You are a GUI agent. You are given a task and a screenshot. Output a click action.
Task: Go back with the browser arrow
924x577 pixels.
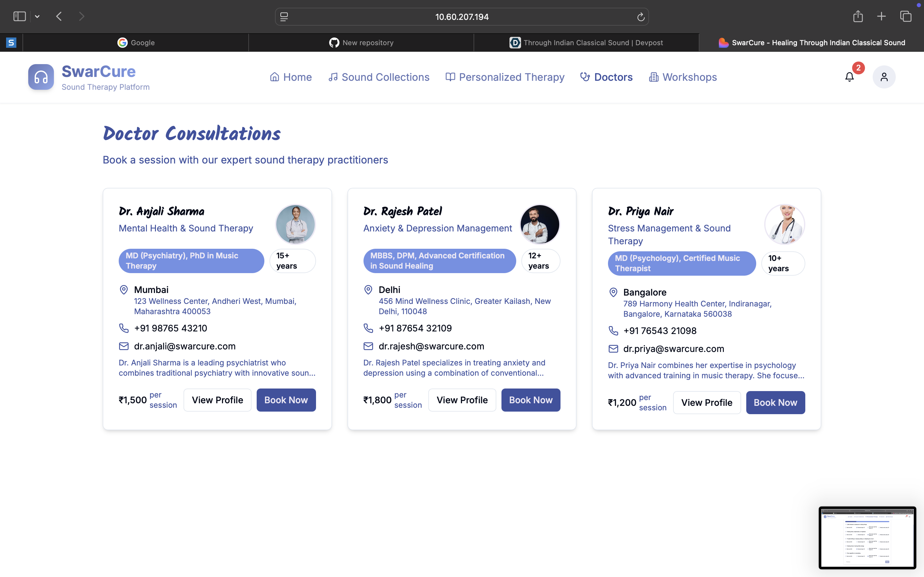[x=59, y=16]
